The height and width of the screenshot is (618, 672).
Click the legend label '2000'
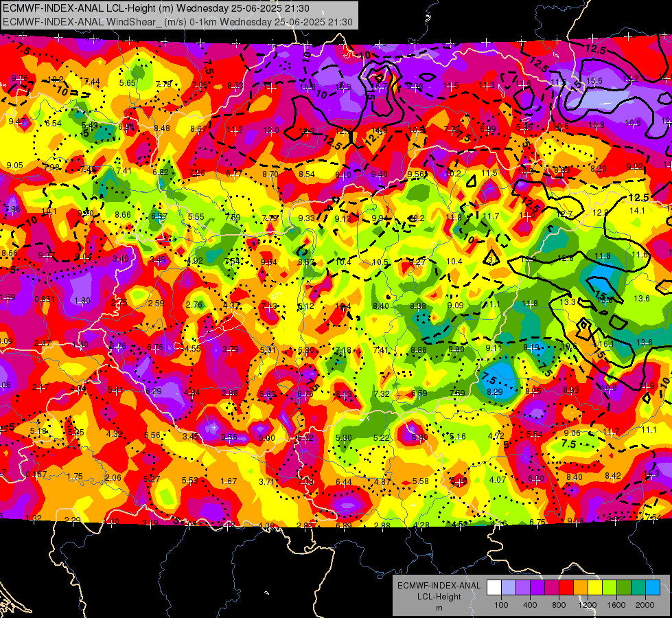pyautogui.click(x=645, y=605)
